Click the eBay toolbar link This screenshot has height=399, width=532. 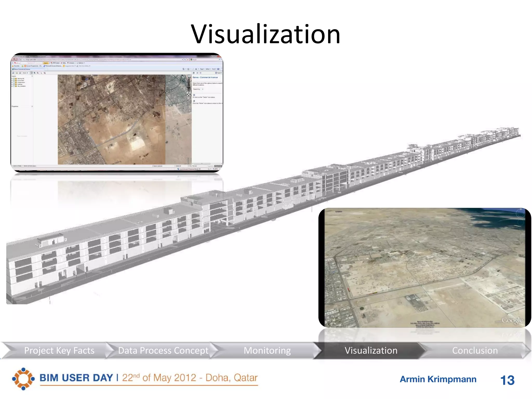click(x=63, y=63)
